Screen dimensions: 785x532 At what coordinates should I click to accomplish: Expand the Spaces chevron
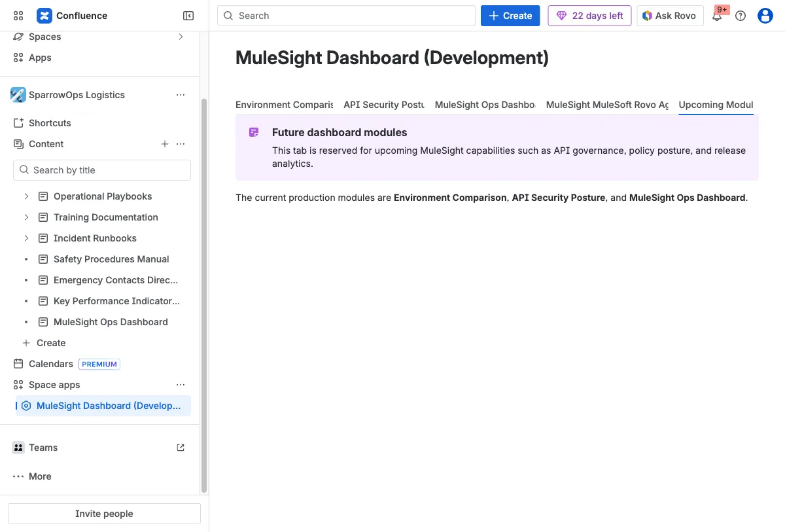[x=181, y=37]
